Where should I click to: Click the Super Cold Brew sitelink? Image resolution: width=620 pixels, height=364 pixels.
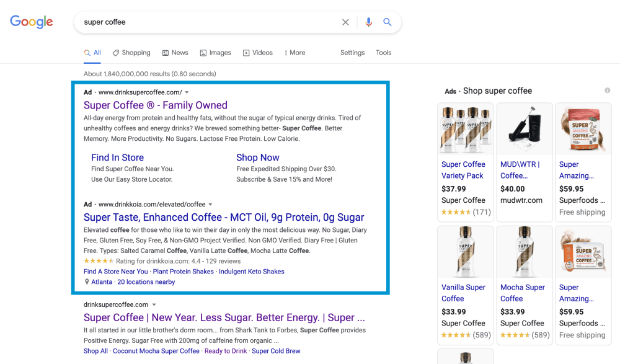[x=276, y=351]
